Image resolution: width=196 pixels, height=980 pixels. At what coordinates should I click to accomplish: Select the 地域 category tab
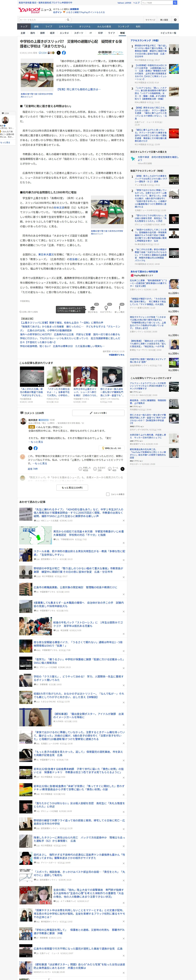point(122,33)
